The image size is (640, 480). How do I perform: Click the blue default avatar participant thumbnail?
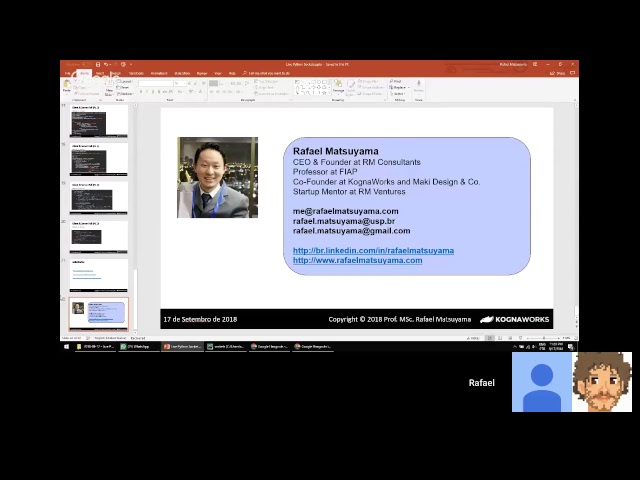click(542, 382)
